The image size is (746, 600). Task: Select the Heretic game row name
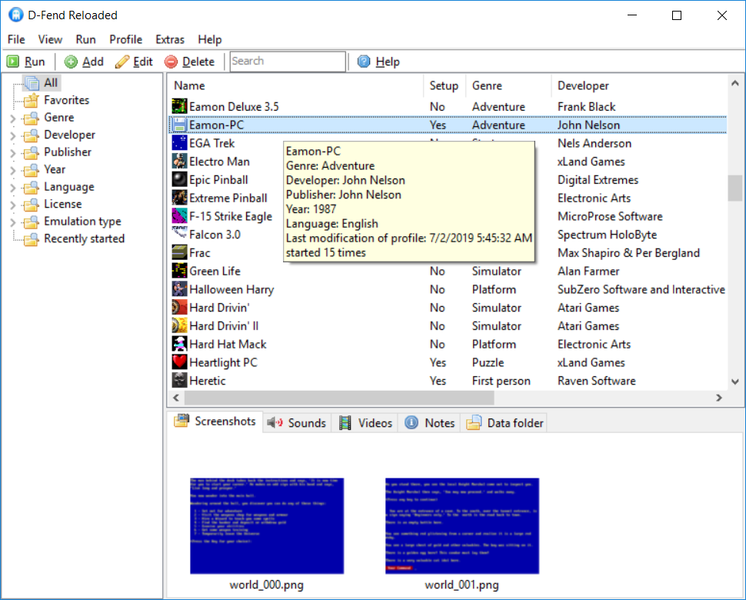pyautogui.click(x=207, y=381)
